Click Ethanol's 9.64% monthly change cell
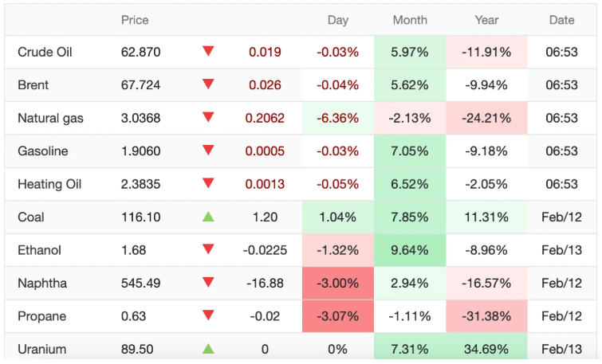 coord(410,250)
